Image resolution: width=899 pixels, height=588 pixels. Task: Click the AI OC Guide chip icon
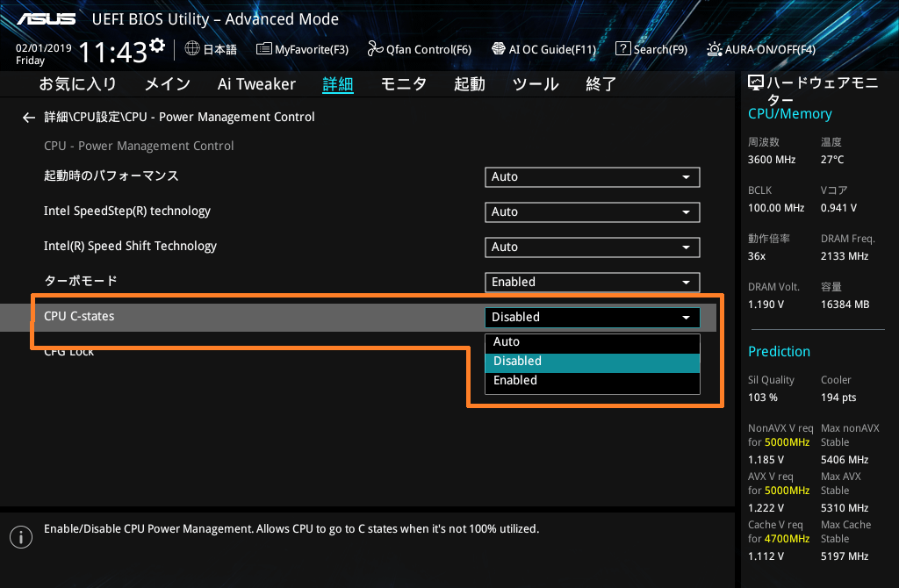499,49
